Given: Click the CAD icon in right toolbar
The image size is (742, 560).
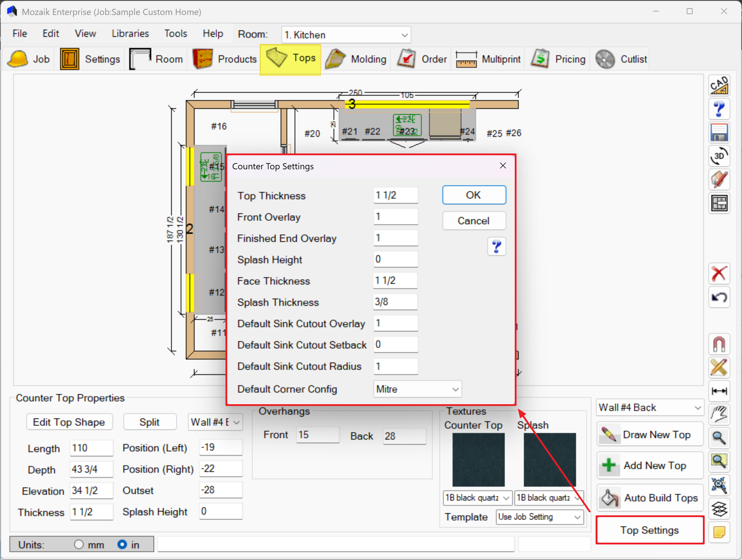Looking at the screenshot, I should (x=719, y=85).
